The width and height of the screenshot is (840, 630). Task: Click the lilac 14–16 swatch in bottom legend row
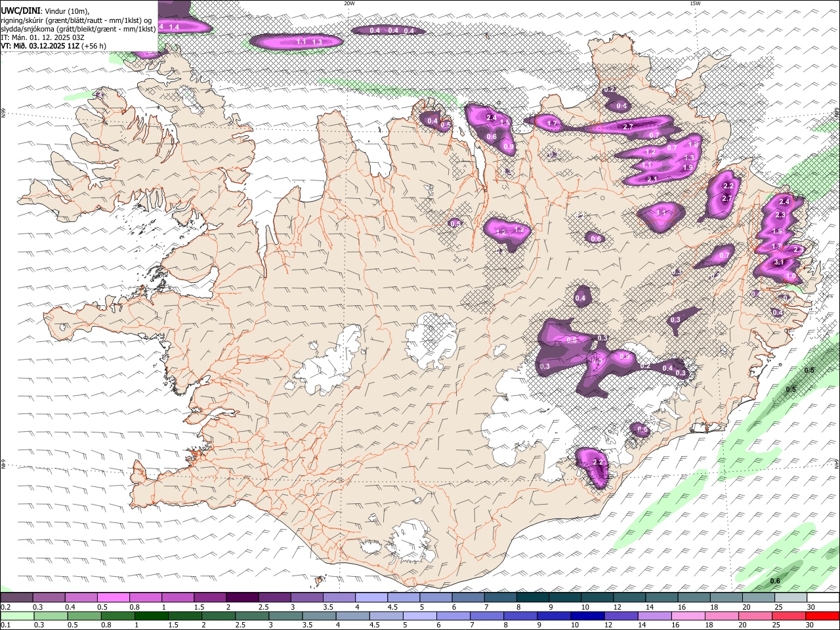pyautogui.click(x=655, y=616)
